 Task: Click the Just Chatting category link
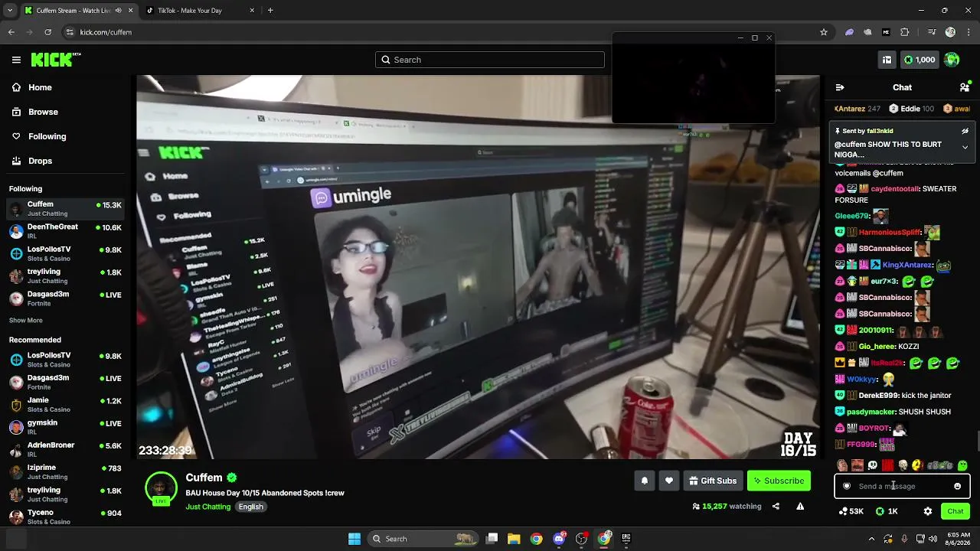(x=207, y=507)
